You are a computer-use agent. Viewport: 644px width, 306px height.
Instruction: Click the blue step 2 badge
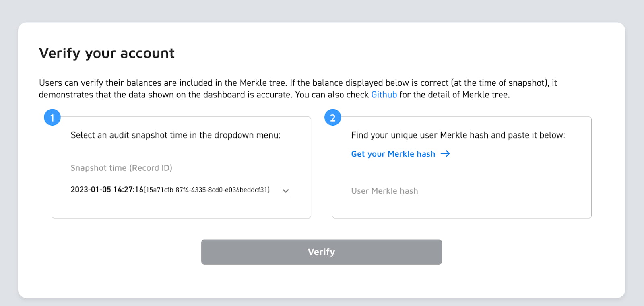[332, 118]
